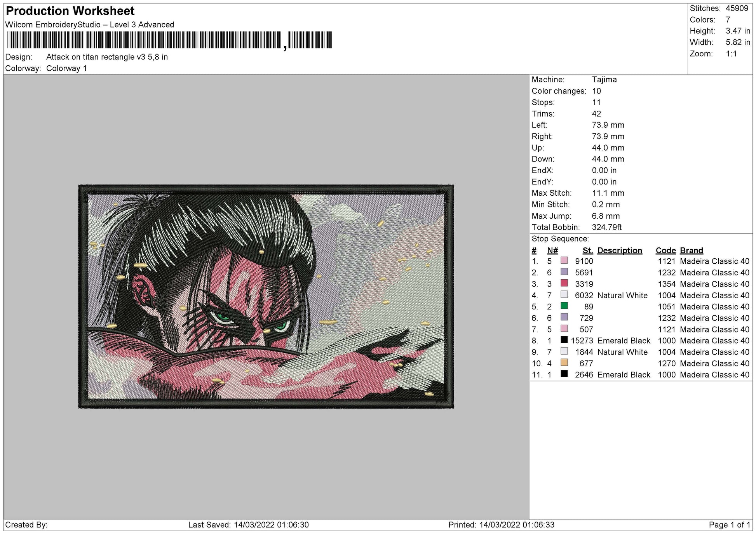756x534 pixels.
Task: Click the Stops value 11
Action: pos(596,103)
